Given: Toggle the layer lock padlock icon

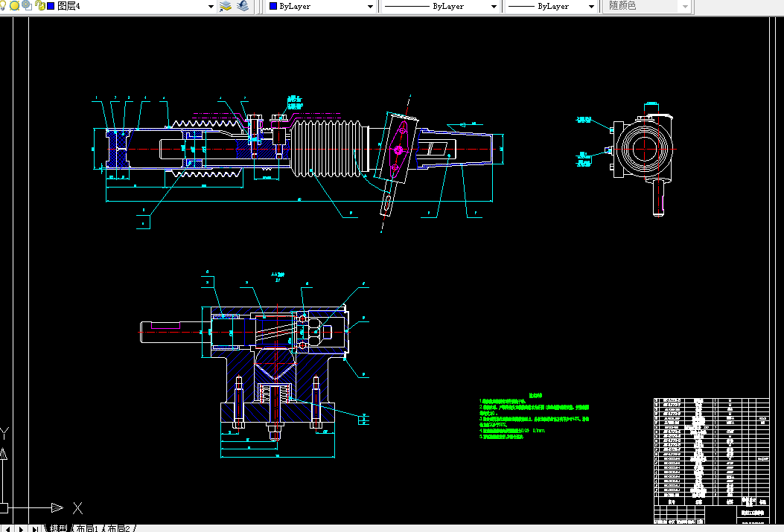Looking at the screenshot, I should tap(39, 6).
